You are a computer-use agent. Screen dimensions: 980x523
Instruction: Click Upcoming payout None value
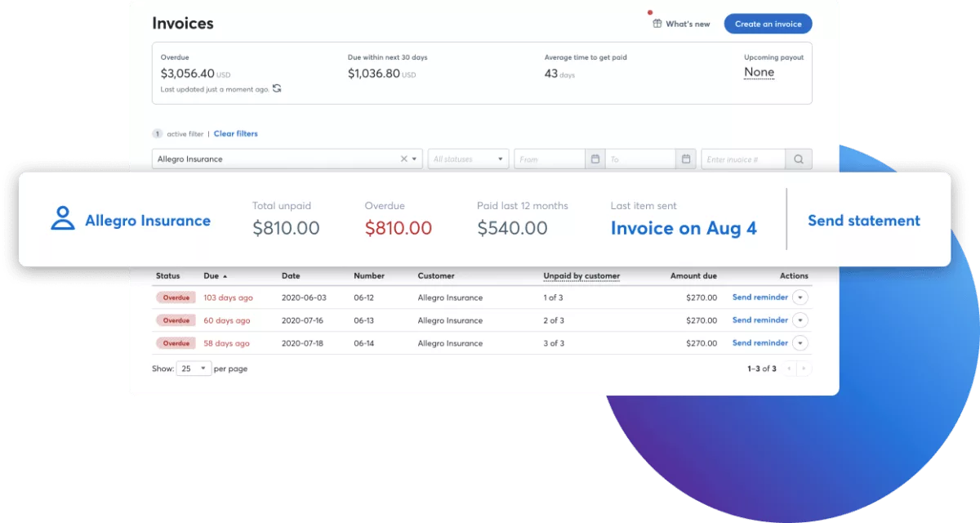(759, 72)
